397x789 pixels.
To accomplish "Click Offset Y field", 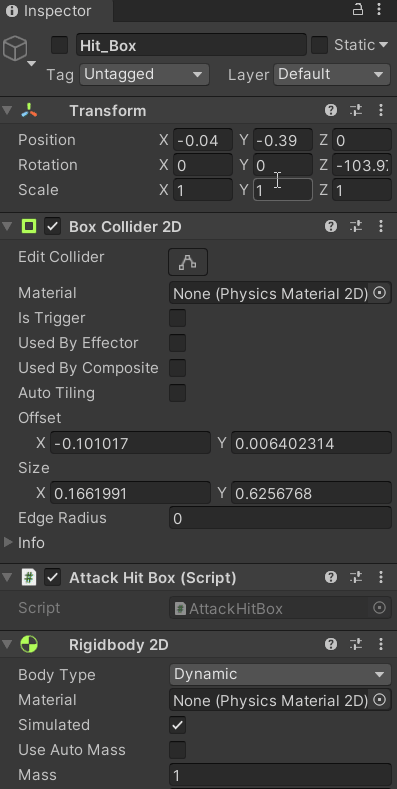I will [311, 443].
